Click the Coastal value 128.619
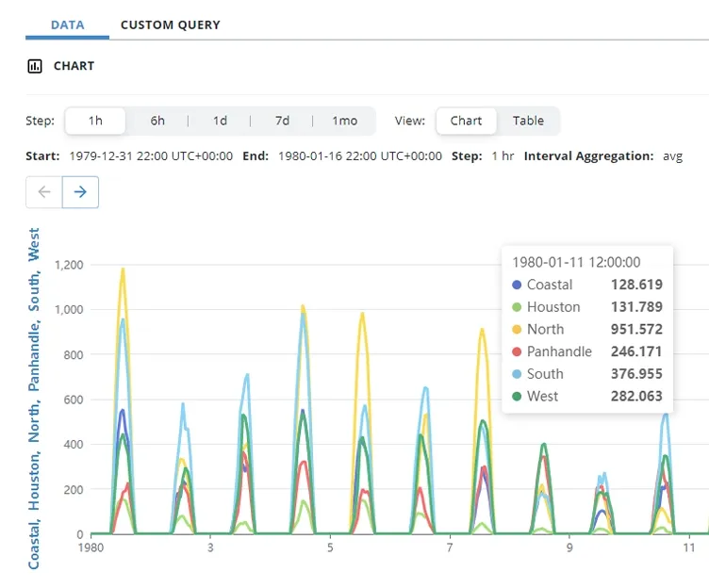The image size is (709, 588). [636, 285]
